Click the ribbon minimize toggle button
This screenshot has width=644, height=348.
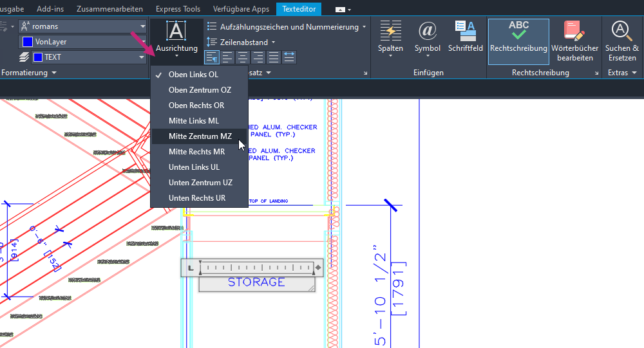[340, 10]
